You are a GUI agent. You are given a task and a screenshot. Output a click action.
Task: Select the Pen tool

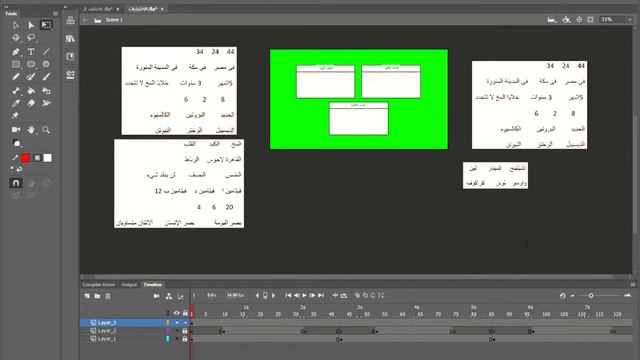point(16,52)
